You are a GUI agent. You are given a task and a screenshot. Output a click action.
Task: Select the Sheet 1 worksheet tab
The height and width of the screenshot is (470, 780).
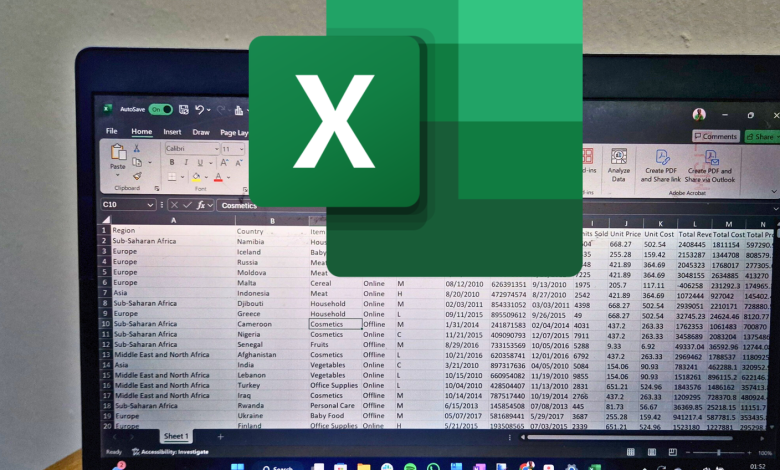click(x=176, y=436)
